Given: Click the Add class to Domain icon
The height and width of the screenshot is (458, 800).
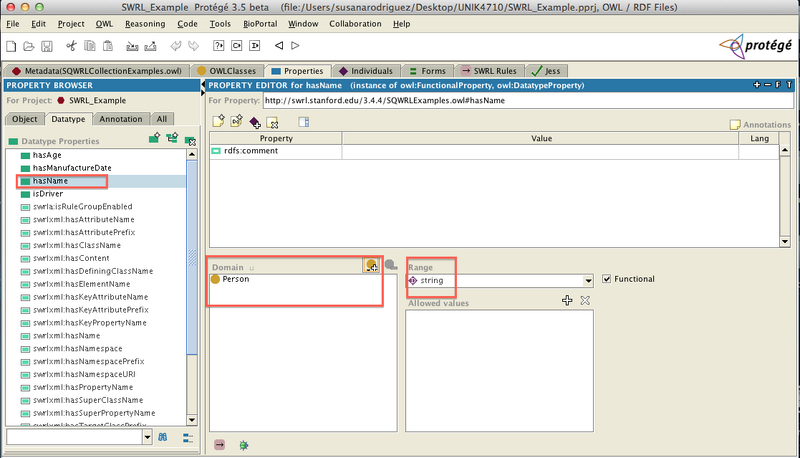Looking at the screenshot, I should tap(371, 265).
